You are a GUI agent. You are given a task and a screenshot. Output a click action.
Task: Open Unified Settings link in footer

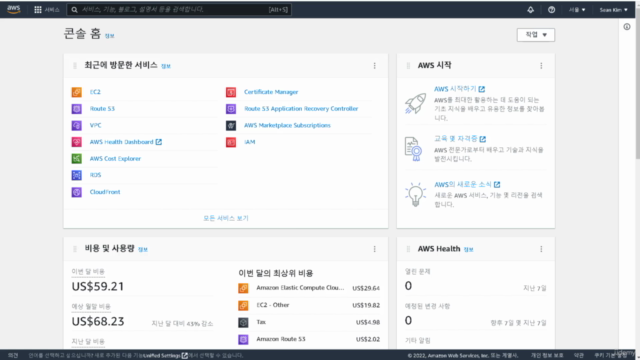click(165, 356)
